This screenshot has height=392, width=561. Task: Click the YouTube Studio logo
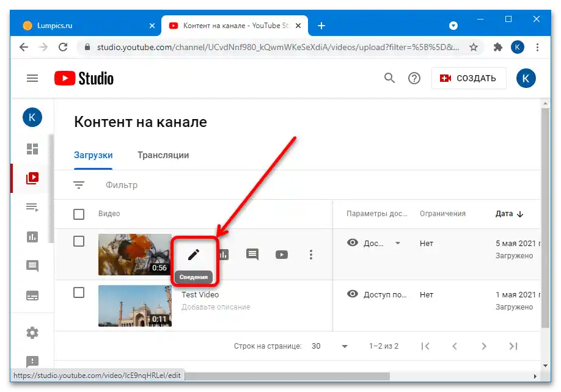(84, 78)
